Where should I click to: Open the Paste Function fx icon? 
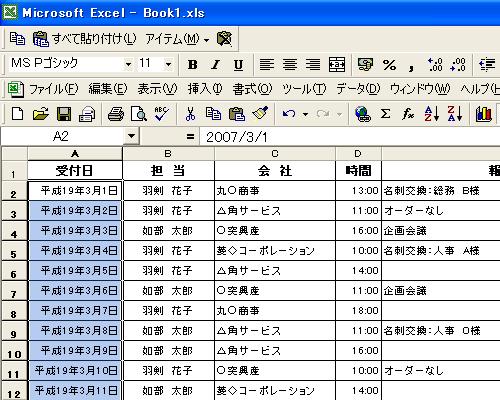[x=408, y=114]
